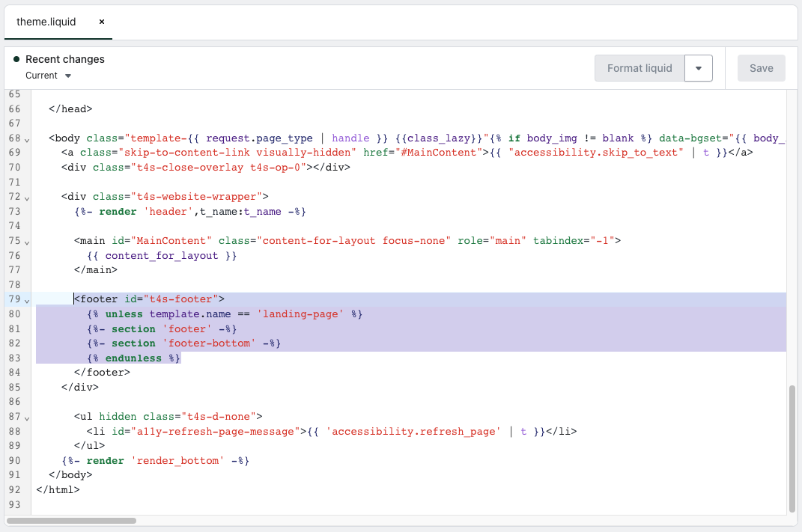Click the render 'header' code line

pyautogui.click(x=190, y=212)
